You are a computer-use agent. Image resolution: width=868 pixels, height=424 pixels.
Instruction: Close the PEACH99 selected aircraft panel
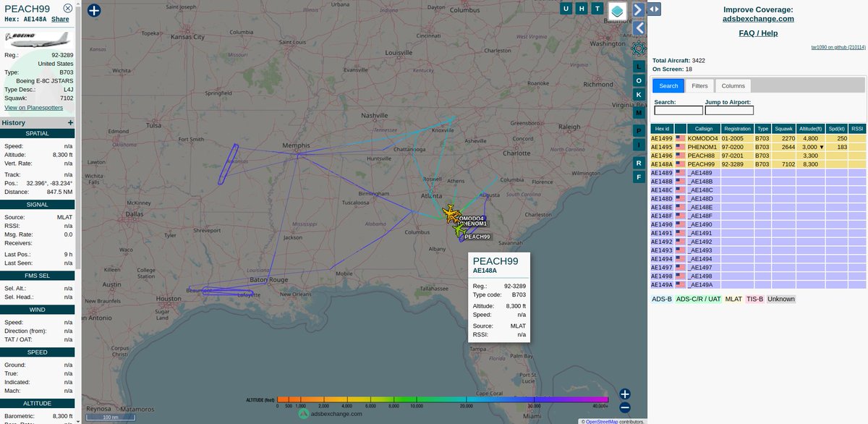(67, 8)
